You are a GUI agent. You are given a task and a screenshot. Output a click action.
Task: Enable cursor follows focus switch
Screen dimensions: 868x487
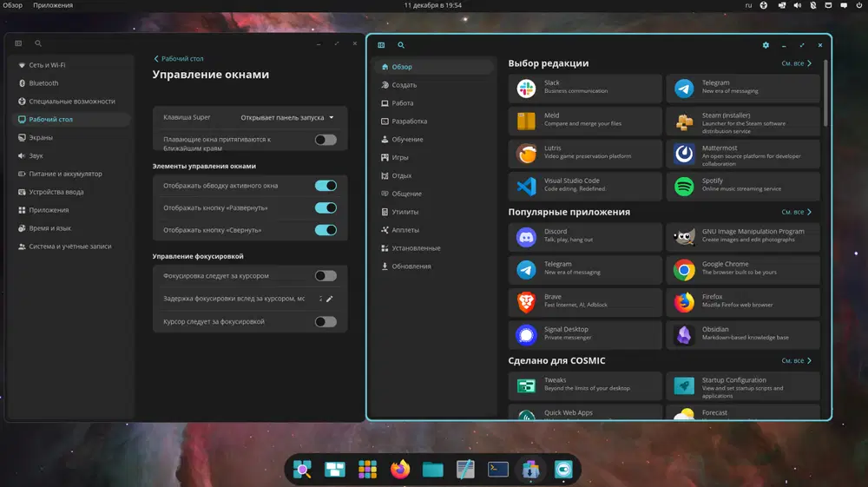click(325, 321)
